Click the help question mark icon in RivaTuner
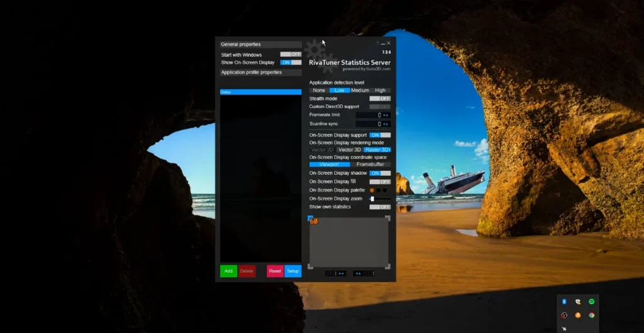Viewport: 644px width, 333px height. click(377, 43)
